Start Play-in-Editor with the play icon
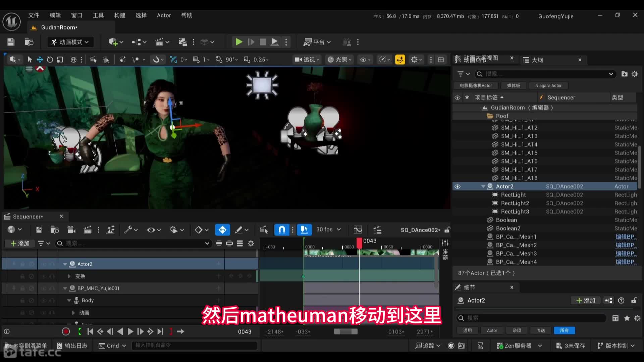The height and width of the screenshot is (362, 644). [238, 42]
